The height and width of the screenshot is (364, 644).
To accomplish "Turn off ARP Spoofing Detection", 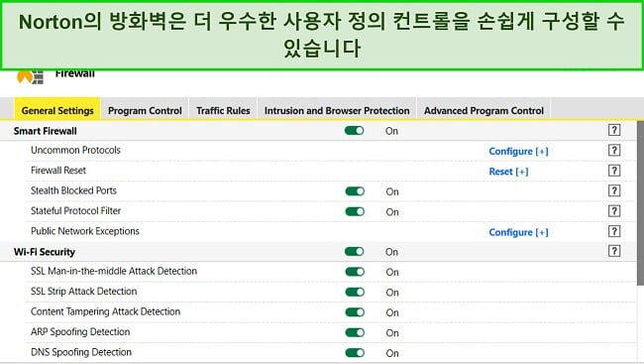I will coord(355,332).
